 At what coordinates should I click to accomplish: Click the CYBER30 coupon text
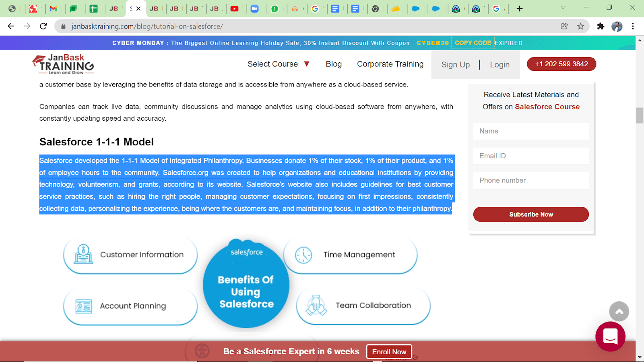pos(432,43)
